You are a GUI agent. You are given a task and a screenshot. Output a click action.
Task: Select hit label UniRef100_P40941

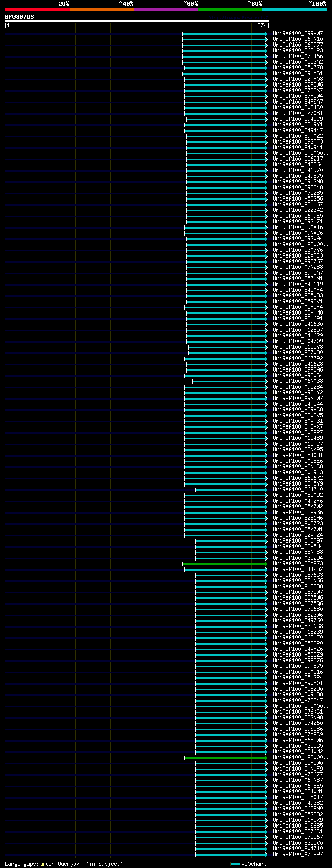coord(298,148)
